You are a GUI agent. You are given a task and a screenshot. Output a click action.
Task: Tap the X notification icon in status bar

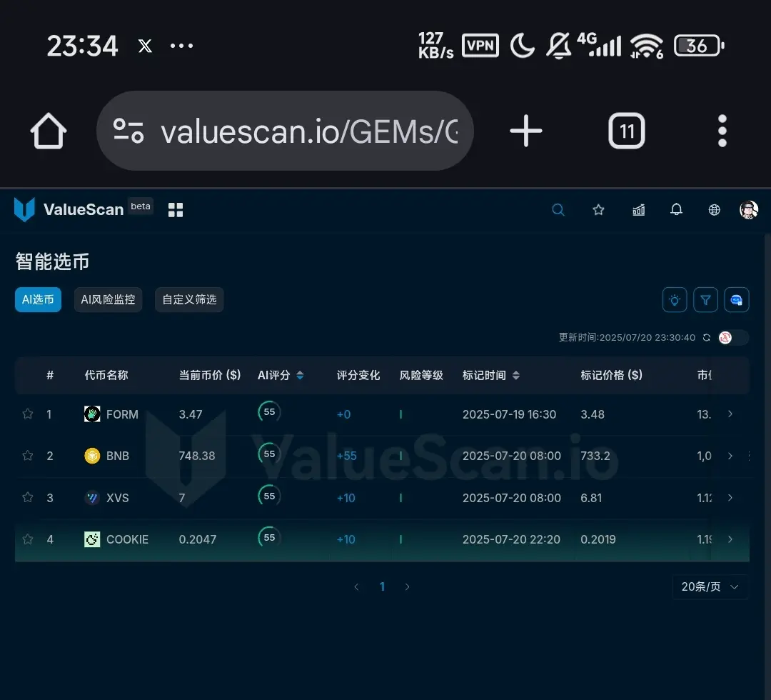[x=145, y=46]
